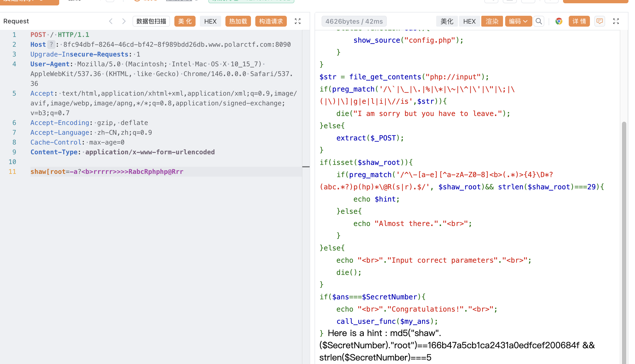635x364 pixels.
Task: Click the 详情 details button
Action: [579, 21]
